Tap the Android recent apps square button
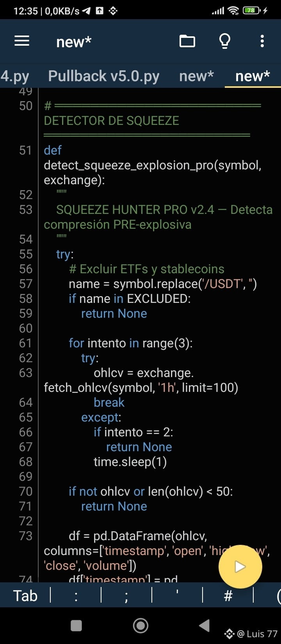 pyautogui.click(x=76, y=626)
